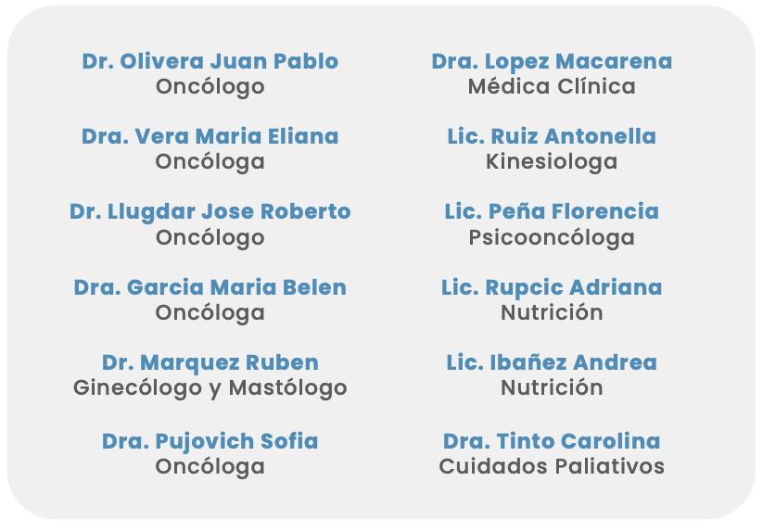Select Dra. Pujovich Sofia

coord(210,441)
